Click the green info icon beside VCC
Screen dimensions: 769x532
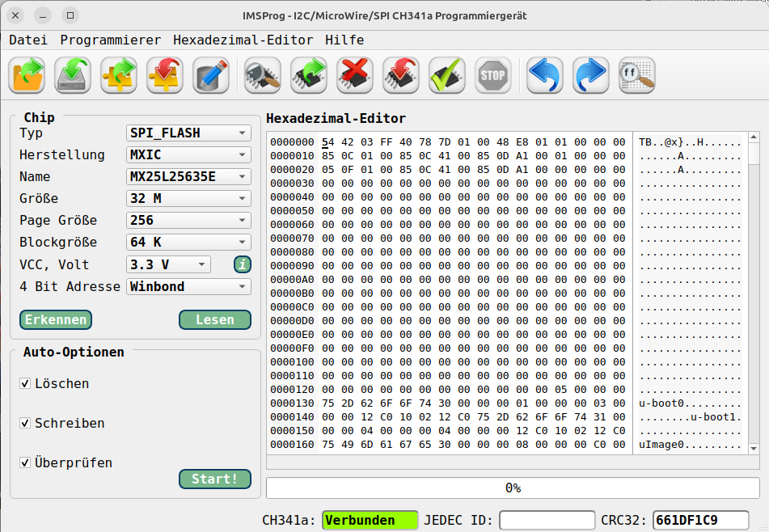pos(243,264)
